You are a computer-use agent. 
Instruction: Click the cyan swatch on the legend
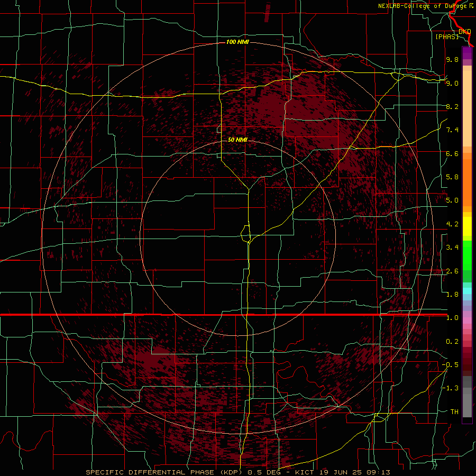tap(467, 291)
